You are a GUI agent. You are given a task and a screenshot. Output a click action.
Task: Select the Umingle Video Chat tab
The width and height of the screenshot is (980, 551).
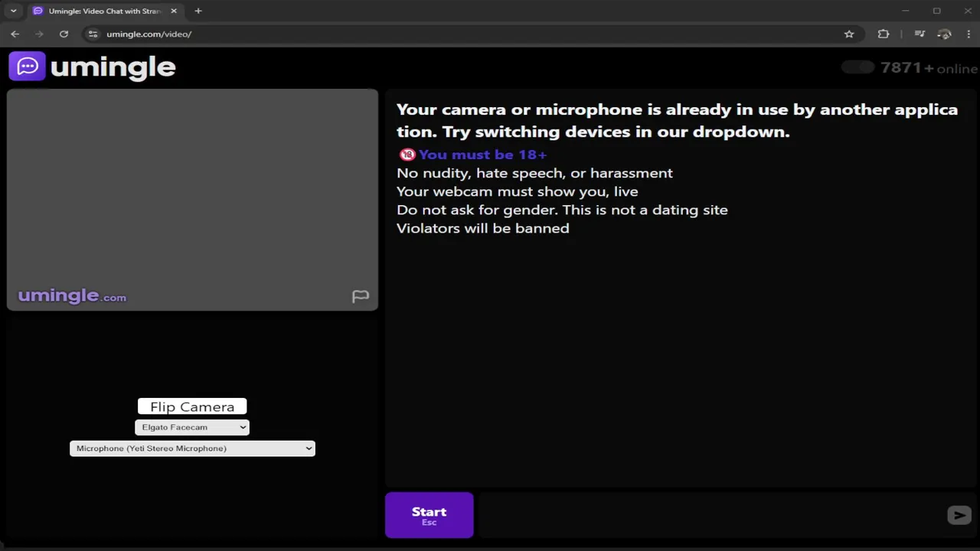(106, 11)
